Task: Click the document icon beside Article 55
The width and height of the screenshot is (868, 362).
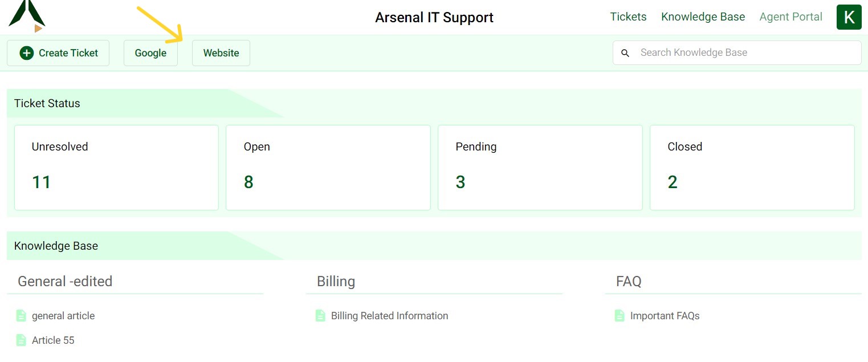Action: (x=22, y=340)
